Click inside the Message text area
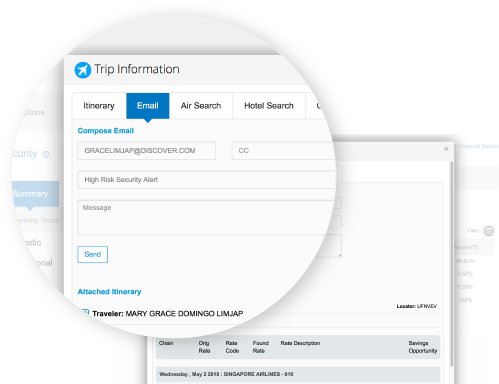The image size is (499, 384). coord(206,218)
